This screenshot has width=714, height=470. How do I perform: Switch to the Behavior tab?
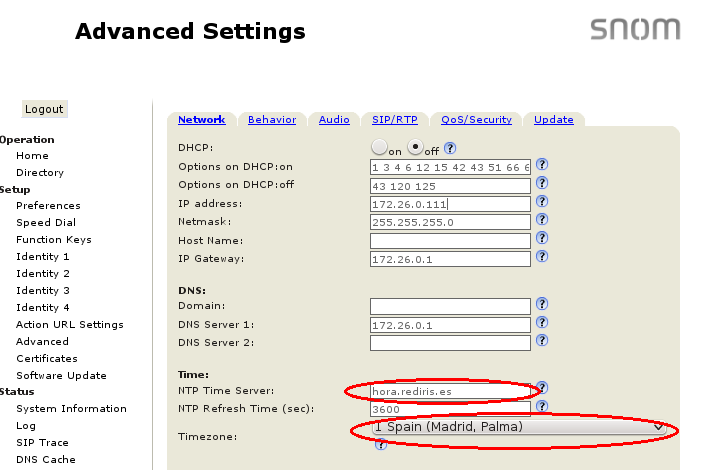point(272,120)
